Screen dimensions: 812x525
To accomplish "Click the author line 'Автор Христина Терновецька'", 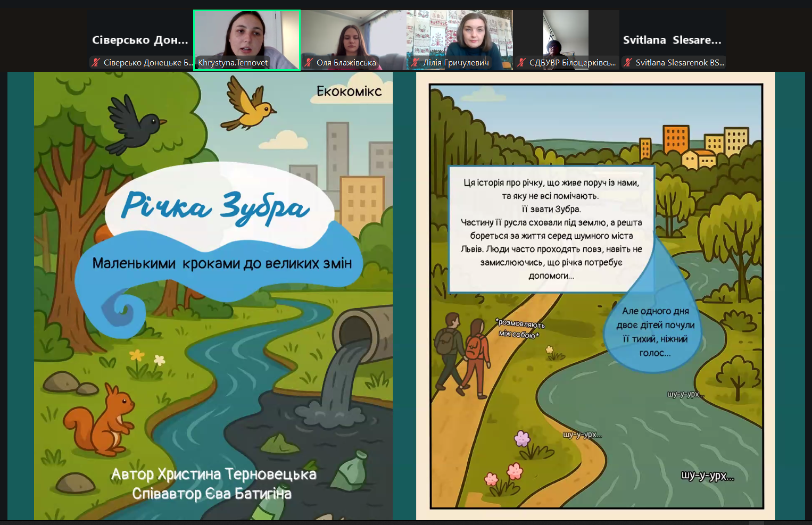I will click(213, 474).
